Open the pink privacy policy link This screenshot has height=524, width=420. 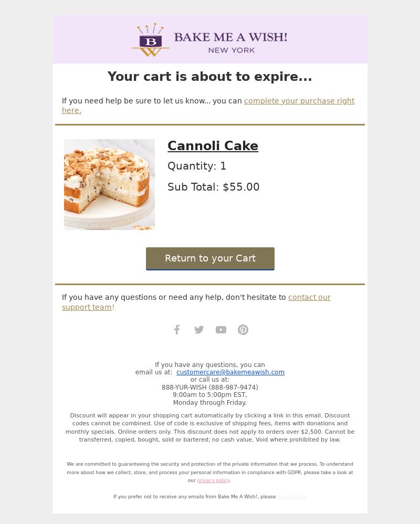213,480
